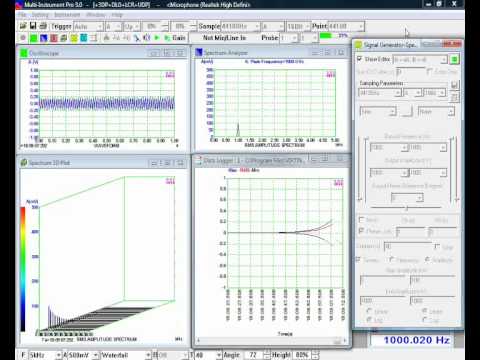Click the Duration input field in Signal Generator
Screen dimensions: 480x360
[x=407, y=247]
